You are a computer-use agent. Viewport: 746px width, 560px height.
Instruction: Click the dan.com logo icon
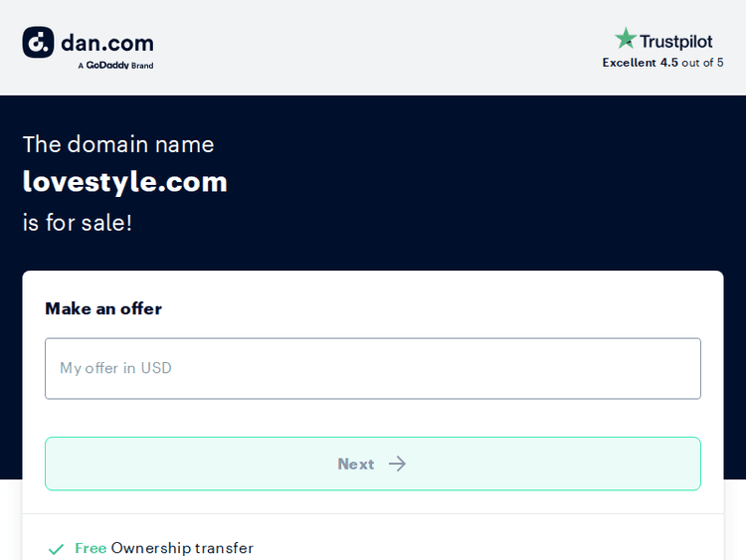(x=38, y=42)
